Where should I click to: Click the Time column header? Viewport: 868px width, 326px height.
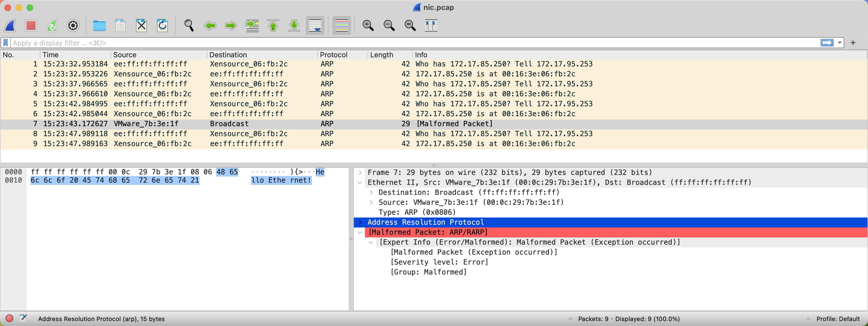(51, 55)
